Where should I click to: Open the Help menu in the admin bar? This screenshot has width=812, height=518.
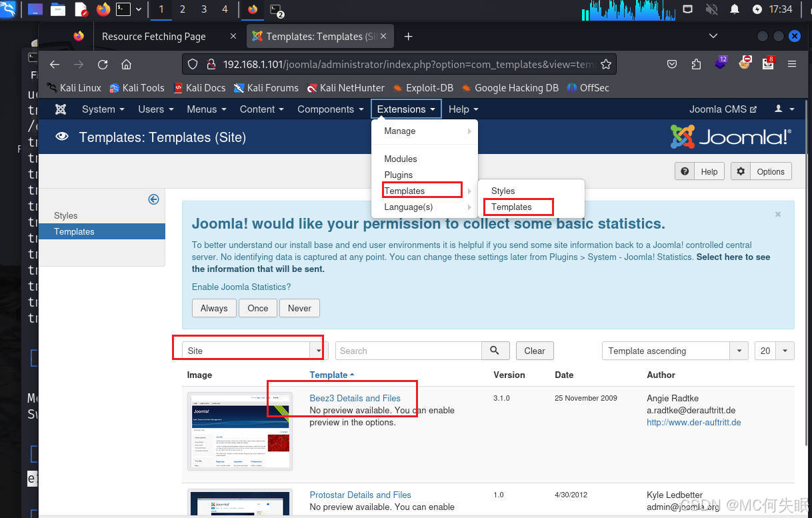pos(463,109)
